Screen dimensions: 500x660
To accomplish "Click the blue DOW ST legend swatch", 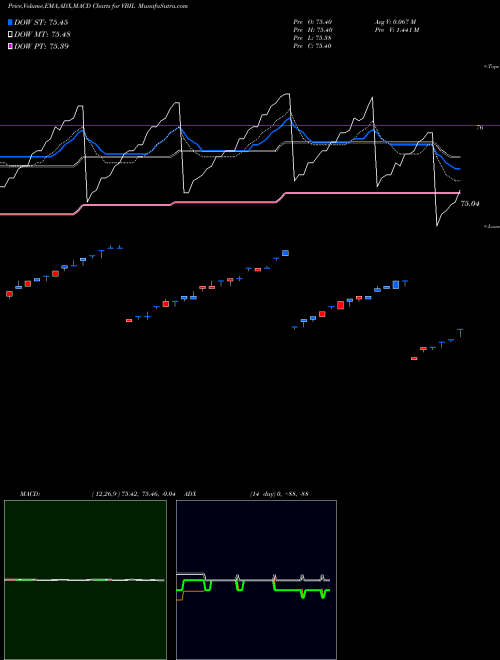I will [10, 22].
